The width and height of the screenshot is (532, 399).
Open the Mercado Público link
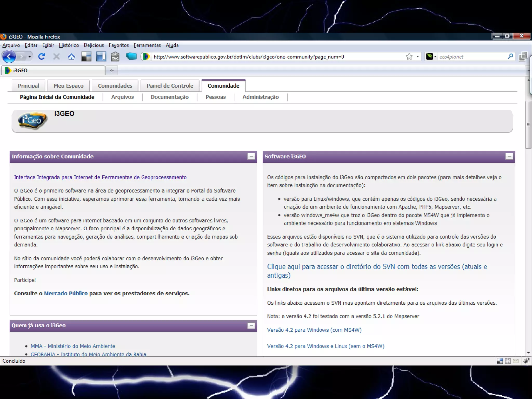tap(66, 293)
